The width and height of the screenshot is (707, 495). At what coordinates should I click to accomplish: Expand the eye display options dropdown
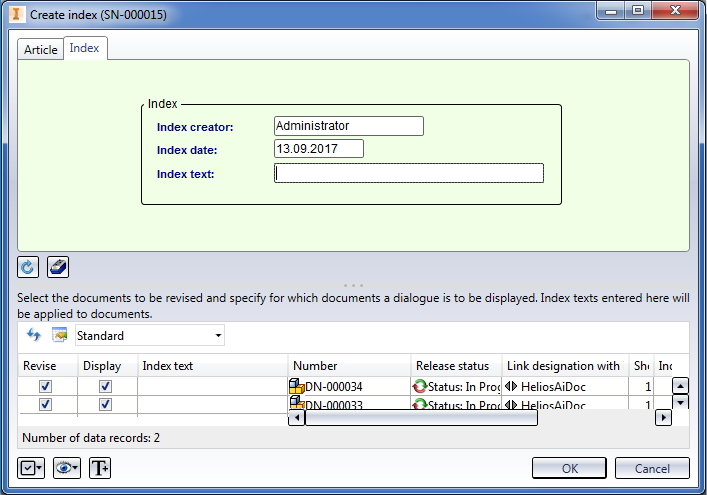click(66, 467)
